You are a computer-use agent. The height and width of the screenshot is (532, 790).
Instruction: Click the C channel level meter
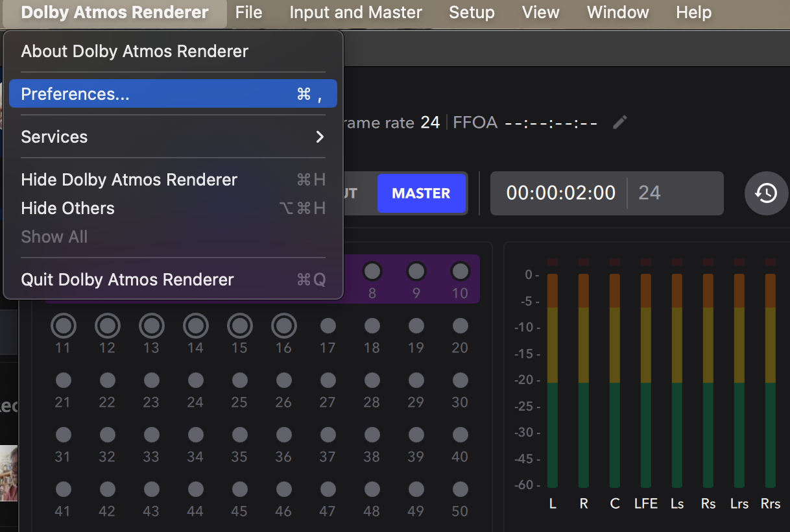click(x=615, y=381)
